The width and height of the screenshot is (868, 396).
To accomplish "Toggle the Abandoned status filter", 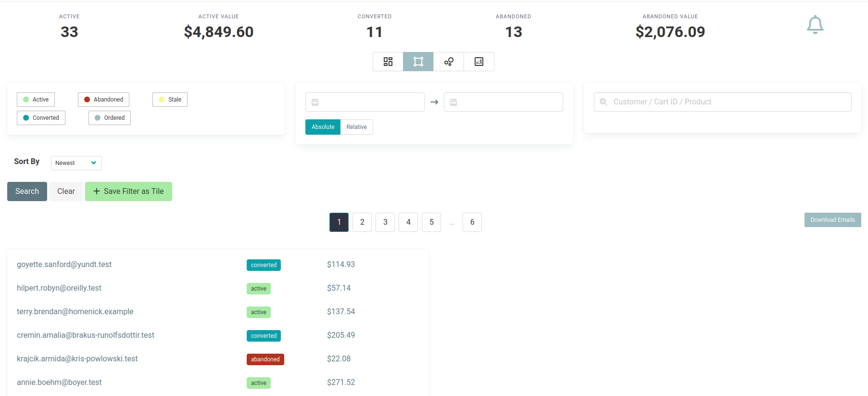I will (103, 100).
